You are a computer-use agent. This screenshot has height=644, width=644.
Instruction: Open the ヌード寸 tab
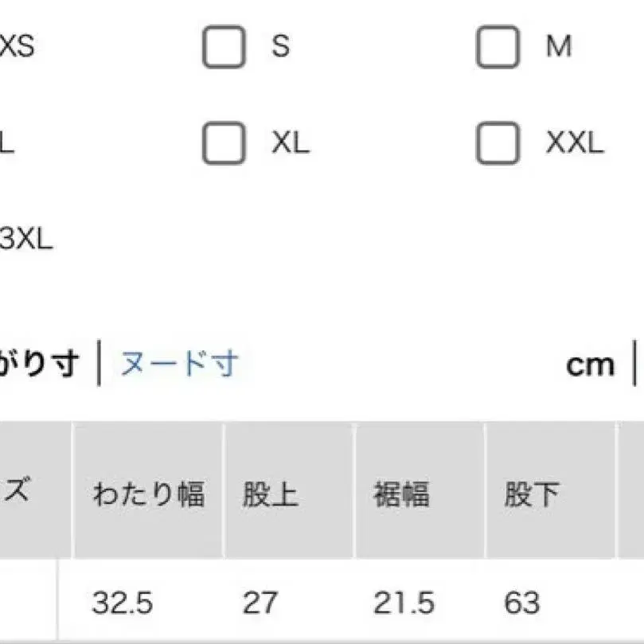pos(179,364)
